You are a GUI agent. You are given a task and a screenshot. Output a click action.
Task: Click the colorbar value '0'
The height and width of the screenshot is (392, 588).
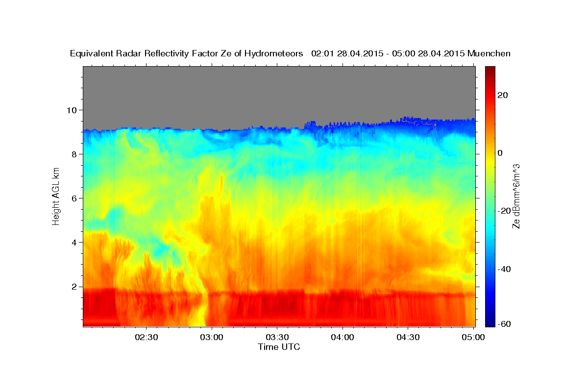point(500,153)
